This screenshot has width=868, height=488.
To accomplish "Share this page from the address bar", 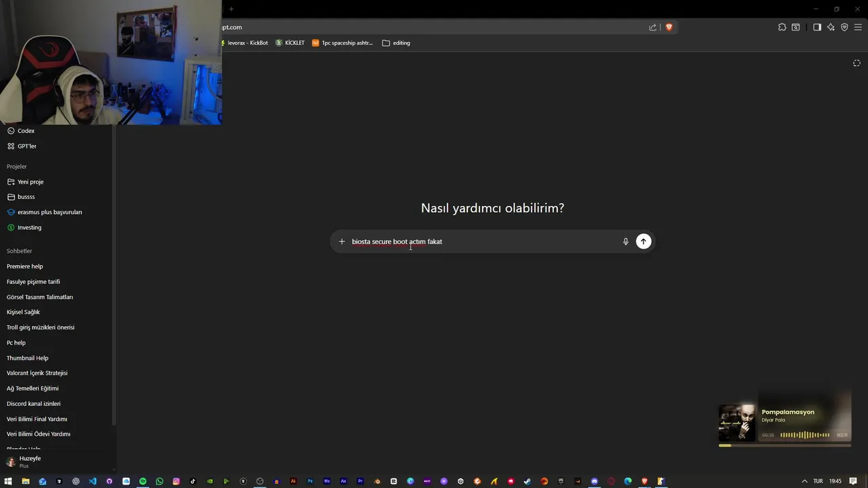I will click(652, 27).
